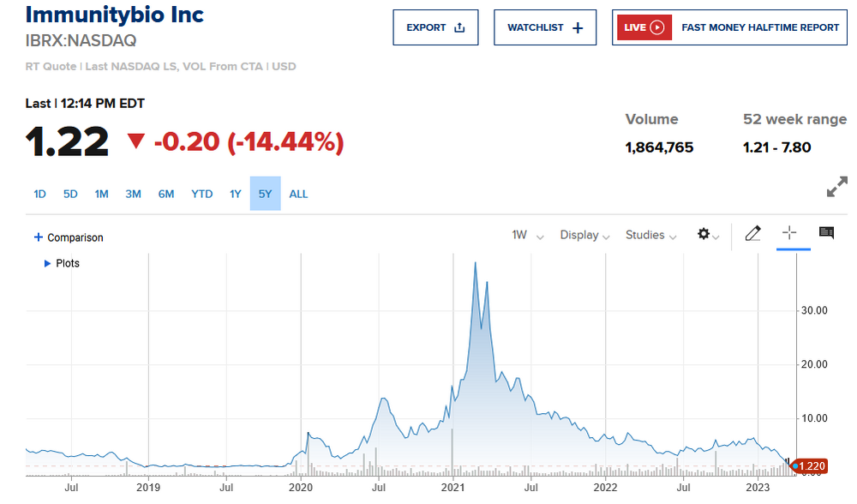The image size is (857, 504).
Task: Open the Studies dropdown menu
Action: point(651,235)
